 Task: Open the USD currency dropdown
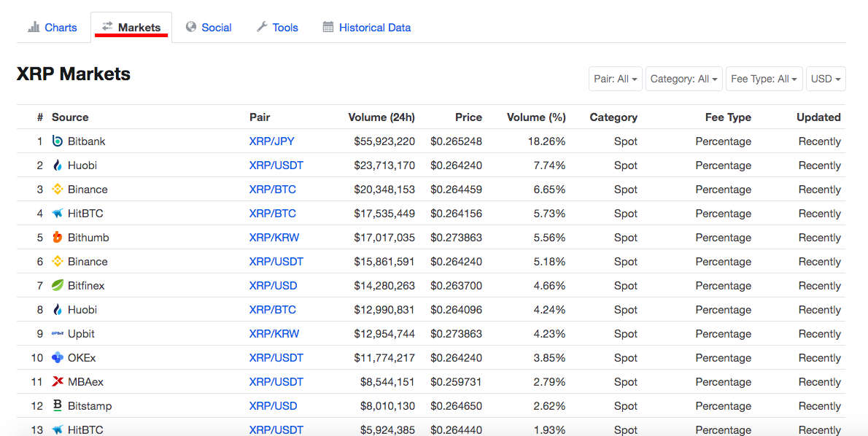click(826, 79)
